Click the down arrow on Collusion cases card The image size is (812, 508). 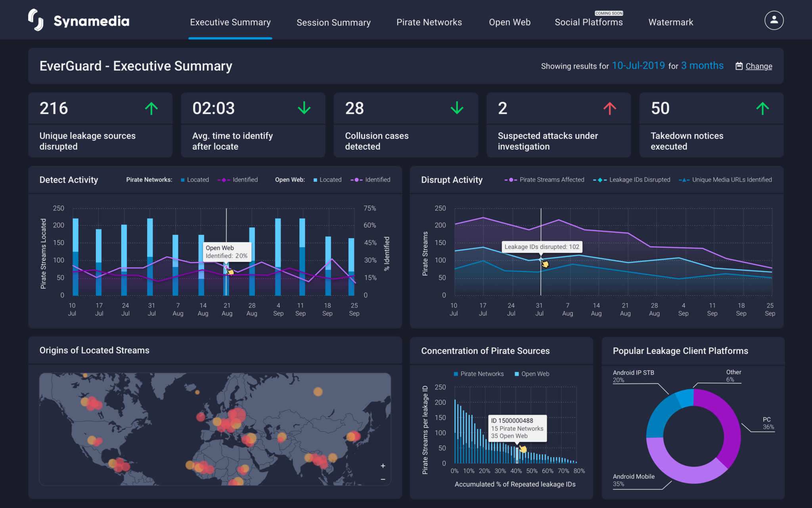pyautogui.click(x=457, y=108)
